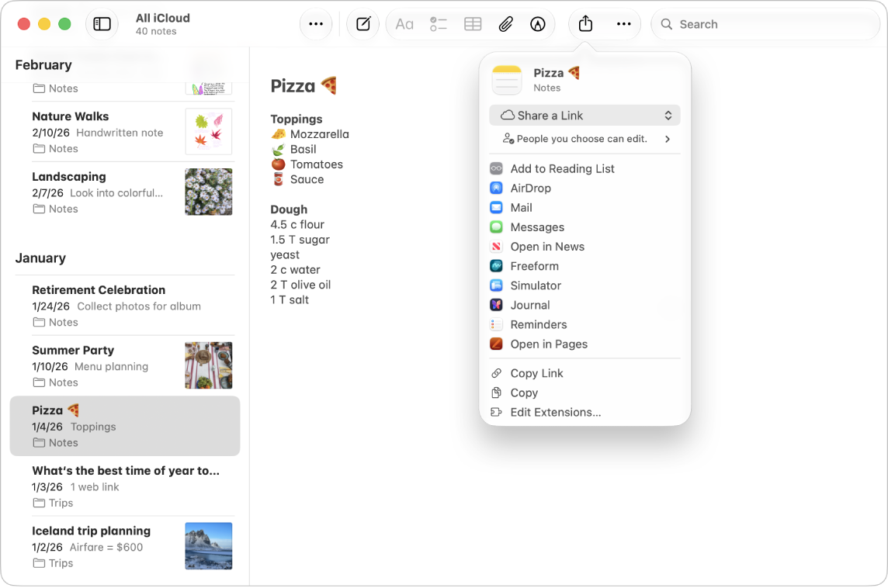Open the Nature Walks note
Viewport: 888px width, 588px height.
point(125,132)
